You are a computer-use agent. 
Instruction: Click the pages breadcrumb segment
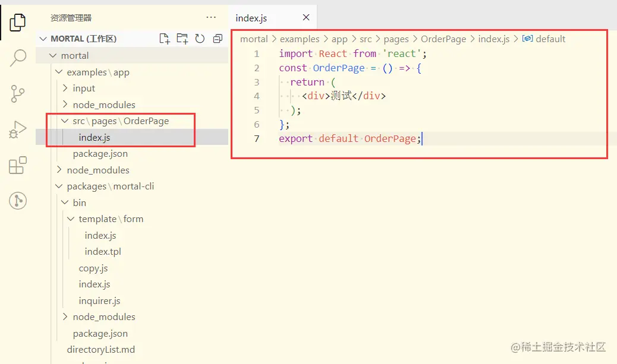pyautogui.click(x=396, y=39)
